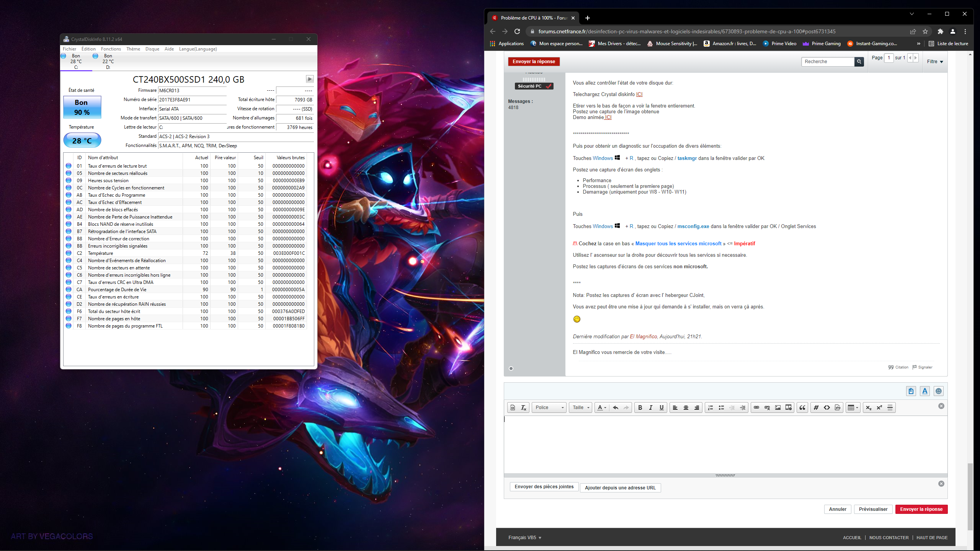Open Chrome three-dot menu
The image size is (980, 551).
965,31
